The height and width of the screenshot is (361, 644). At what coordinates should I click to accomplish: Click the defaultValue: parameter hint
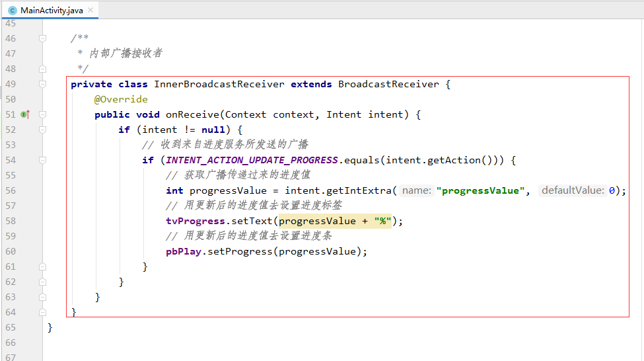573,190
